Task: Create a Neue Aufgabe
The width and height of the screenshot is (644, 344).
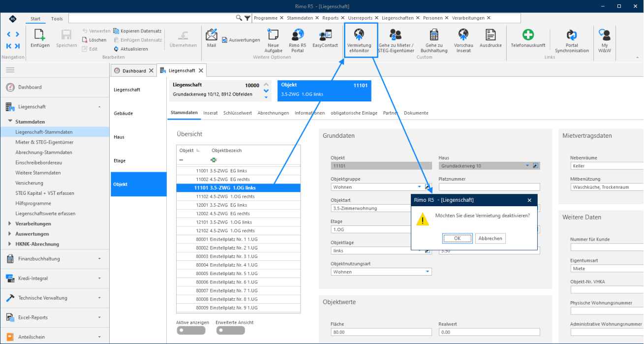Action: pyautogui.click(x=274, y=40)
